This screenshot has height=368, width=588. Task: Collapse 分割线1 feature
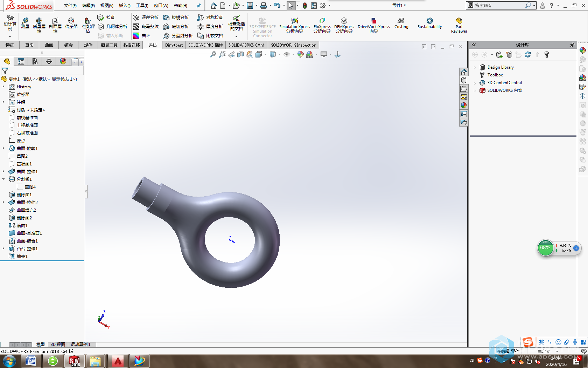(3, 179)
